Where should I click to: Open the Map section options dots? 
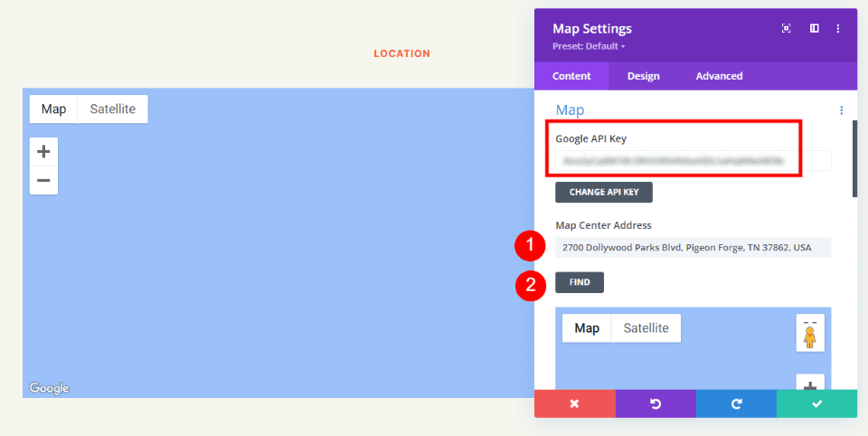(x=841, y=110)
